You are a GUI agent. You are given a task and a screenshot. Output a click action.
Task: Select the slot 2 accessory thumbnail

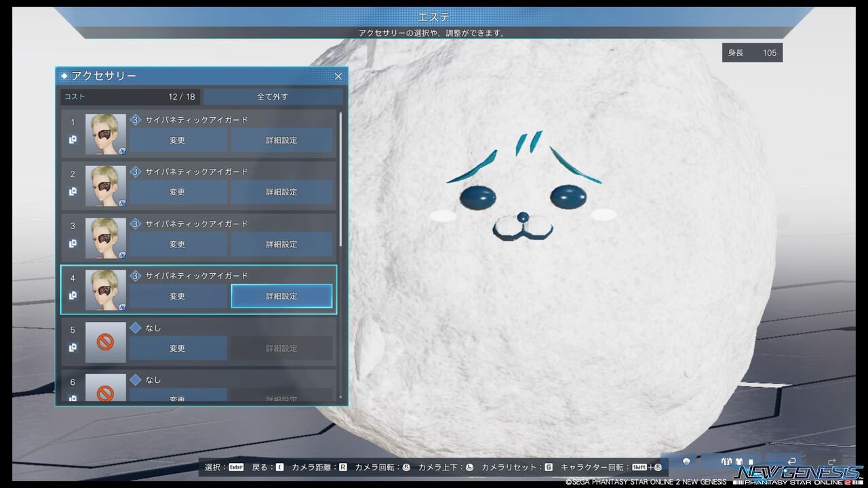point(106,186)
